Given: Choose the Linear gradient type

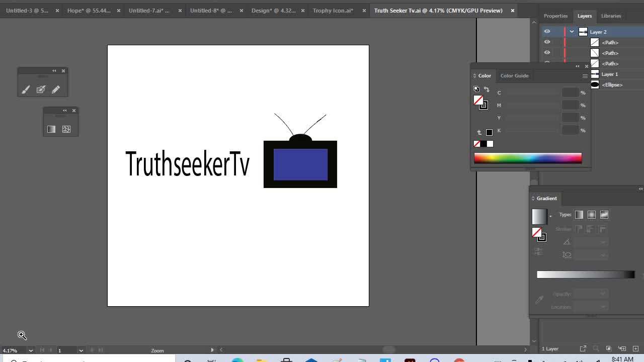Looking at the screenshot, I should pos(579,215).
